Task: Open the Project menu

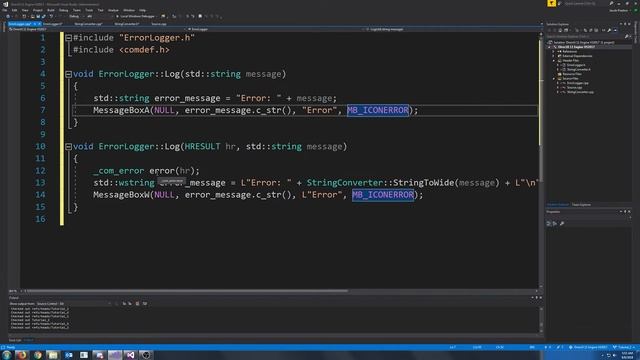Action: (38, 10)
